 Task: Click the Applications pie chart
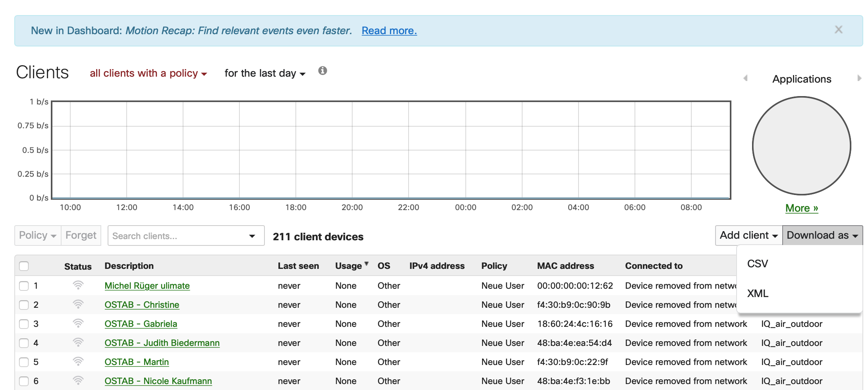[801, 146]
